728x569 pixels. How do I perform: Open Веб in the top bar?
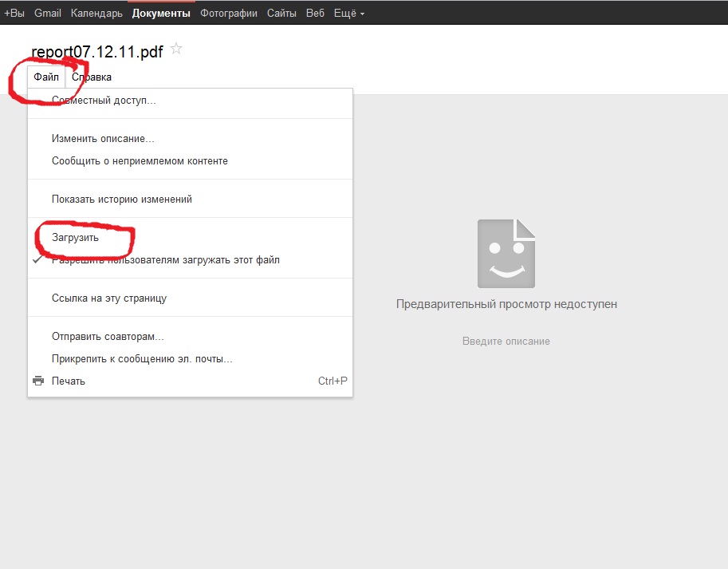(x=315, y=14)
